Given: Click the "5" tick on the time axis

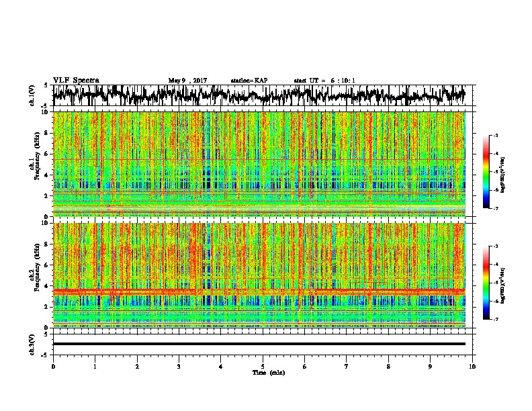Looking at the screenshot, I should tap(263, 367).
